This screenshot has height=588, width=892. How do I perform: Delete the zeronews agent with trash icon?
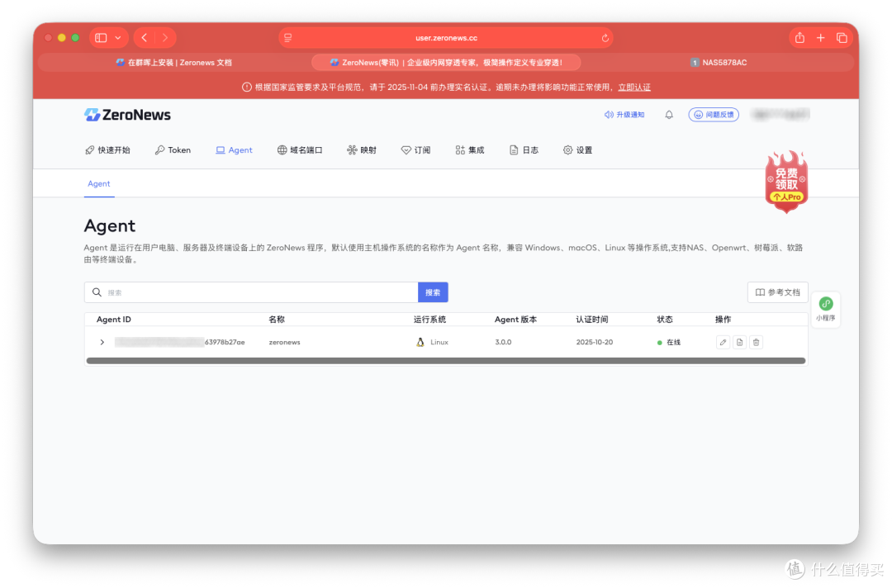point(756,343)
